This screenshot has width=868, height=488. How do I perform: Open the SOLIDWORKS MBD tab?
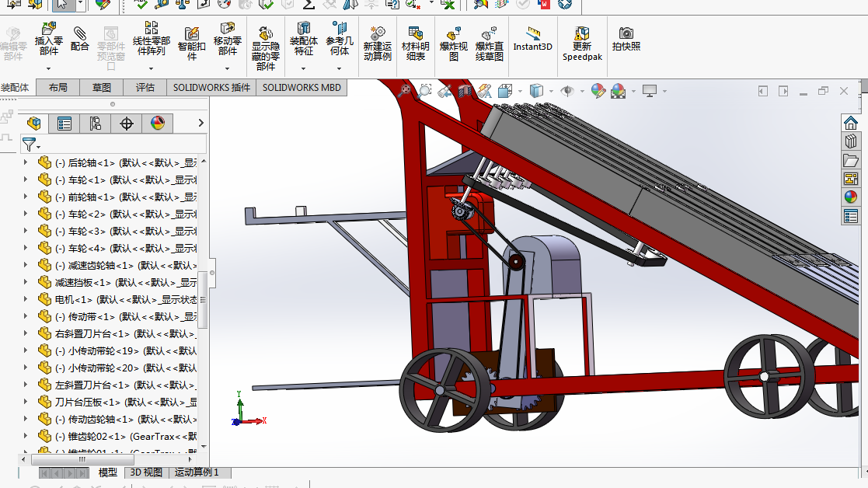coord(302,87)
